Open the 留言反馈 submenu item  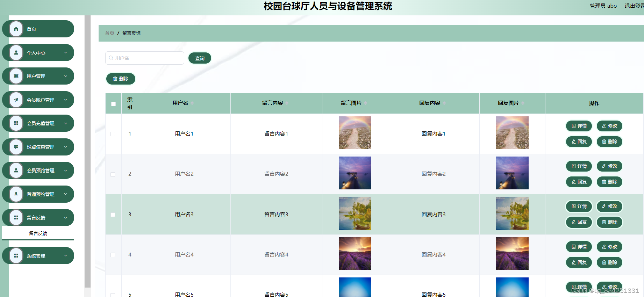tap(38, 233)
